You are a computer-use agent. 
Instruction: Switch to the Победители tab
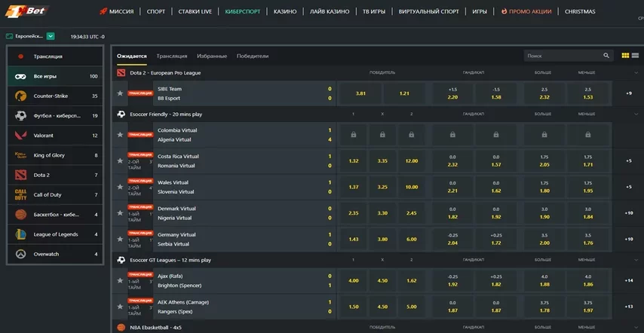tap(253, 57)
